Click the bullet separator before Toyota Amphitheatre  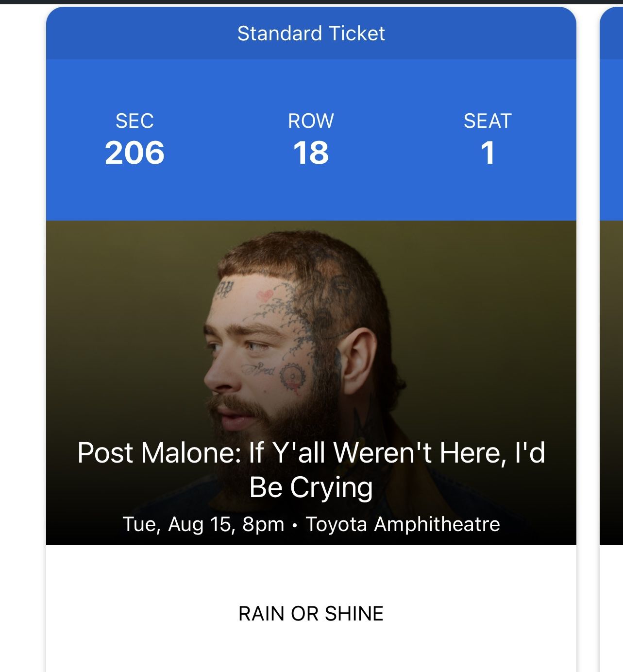(295, 525)
